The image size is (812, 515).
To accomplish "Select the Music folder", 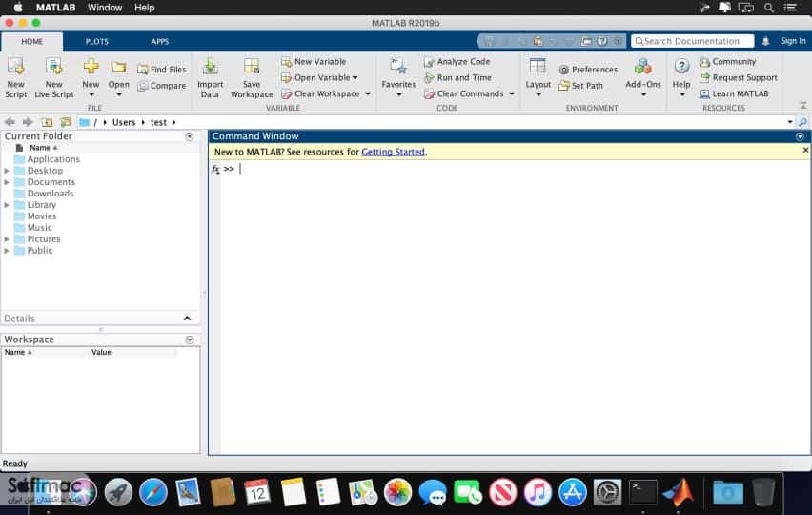I will tap(39, 227).
